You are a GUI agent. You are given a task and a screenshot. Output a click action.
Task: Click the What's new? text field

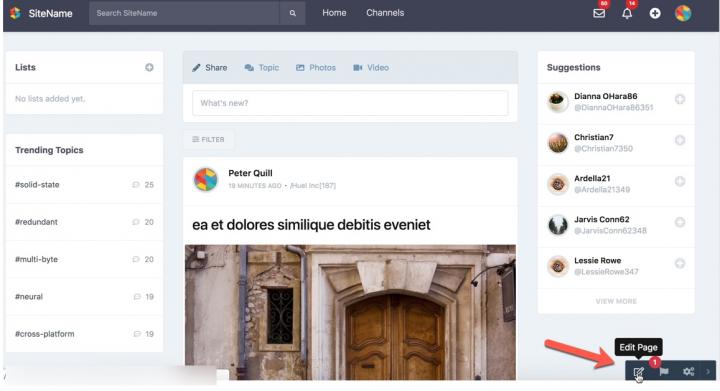tap(350, 103)
